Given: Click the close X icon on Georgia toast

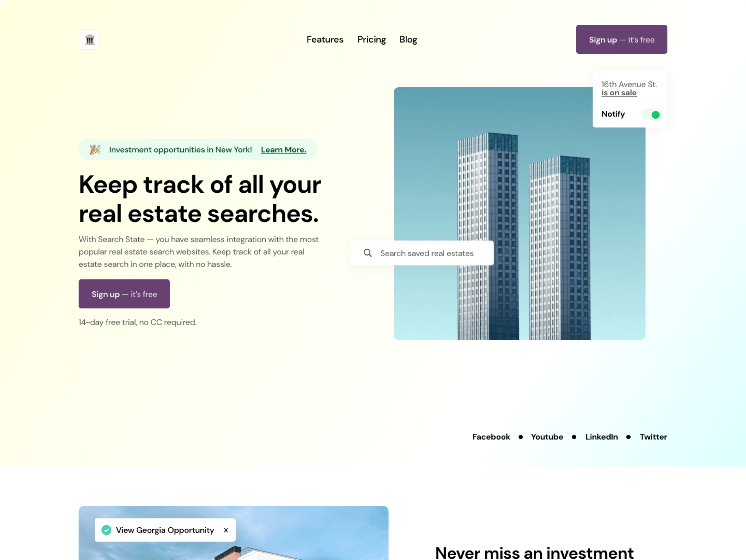Looking at the screenshot, I should (x=226, y=530).
